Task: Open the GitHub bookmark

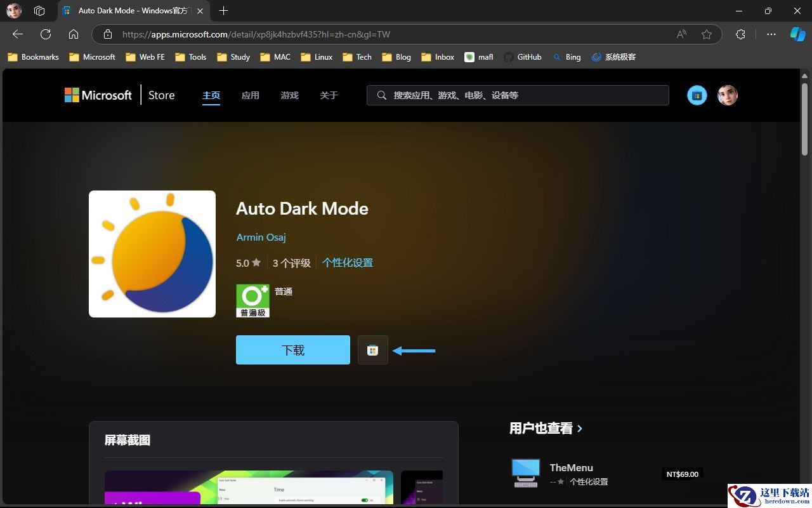Action: tap(523, 57)
